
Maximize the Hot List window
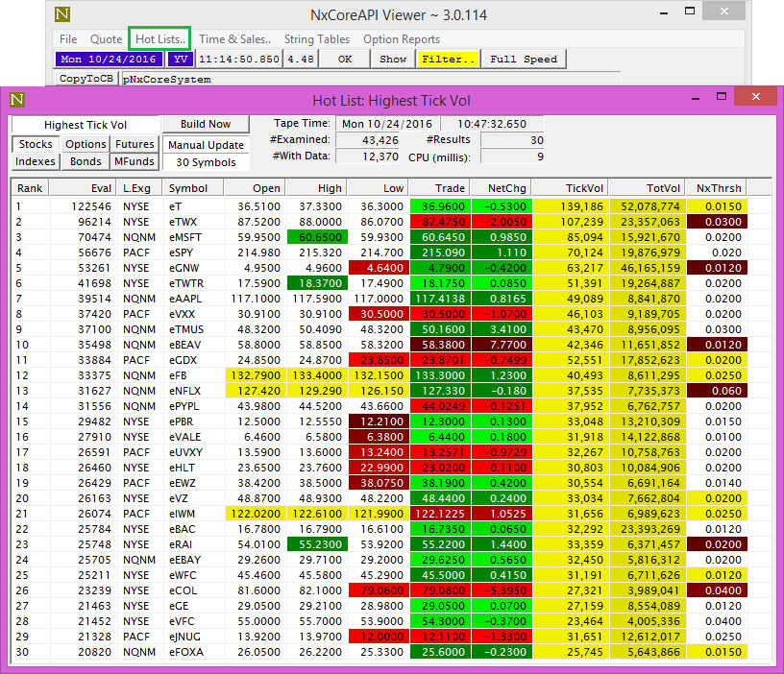pos(721,96)
